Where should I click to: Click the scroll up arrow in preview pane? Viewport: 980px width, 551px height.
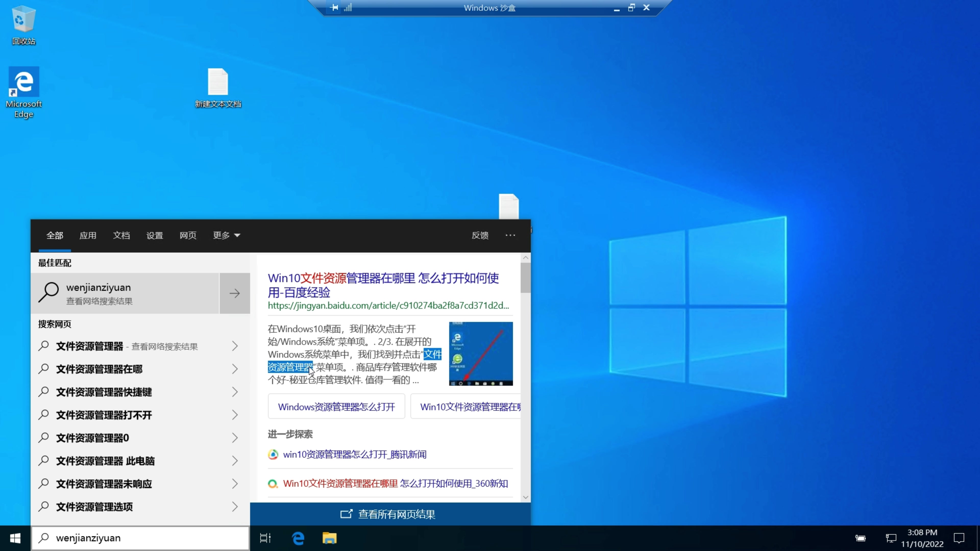click(526, 257)
